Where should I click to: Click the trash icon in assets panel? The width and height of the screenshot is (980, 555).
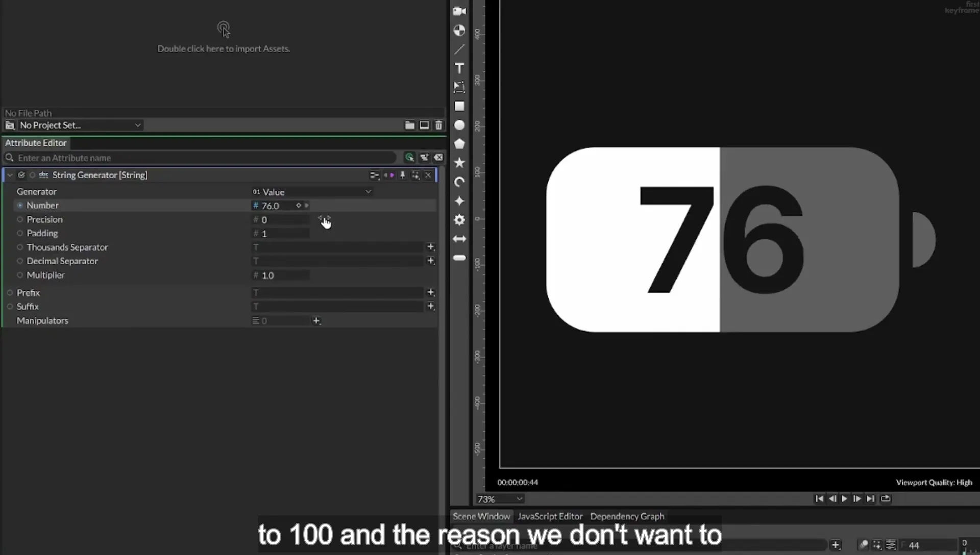(x=438, y=125)
